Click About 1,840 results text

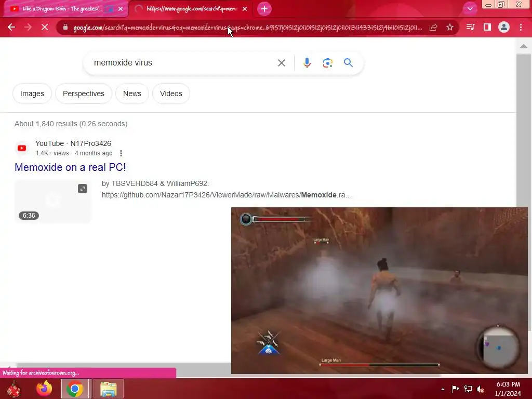click(71, 124)
